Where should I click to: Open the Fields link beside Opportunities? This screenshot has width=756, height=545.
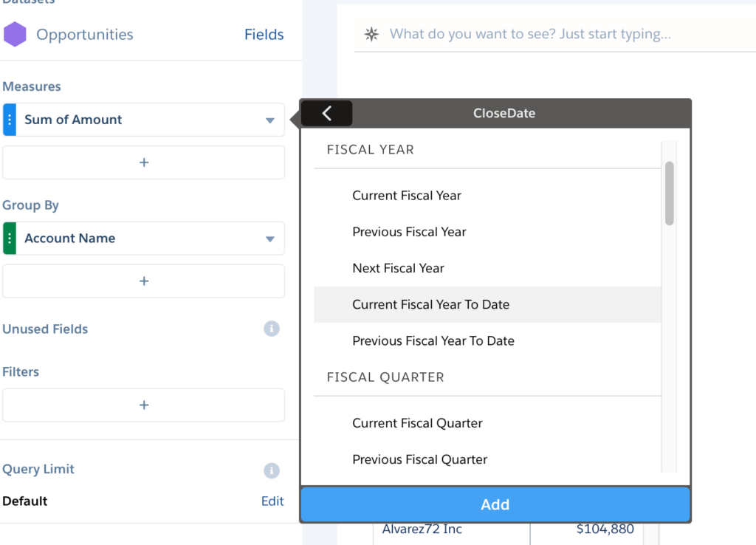tap(264, 35)
